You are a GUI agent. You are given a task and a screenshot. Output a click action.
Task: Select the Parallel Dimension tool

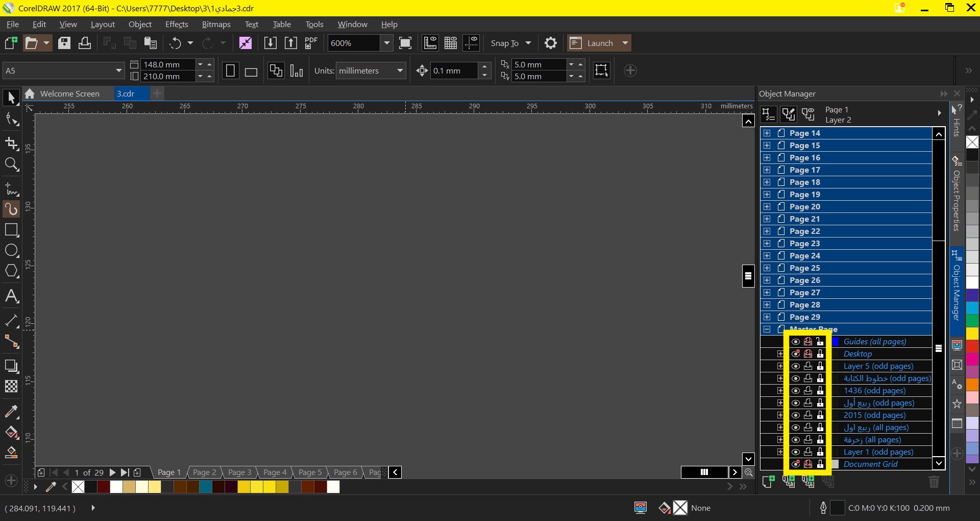tap(11, 321)
